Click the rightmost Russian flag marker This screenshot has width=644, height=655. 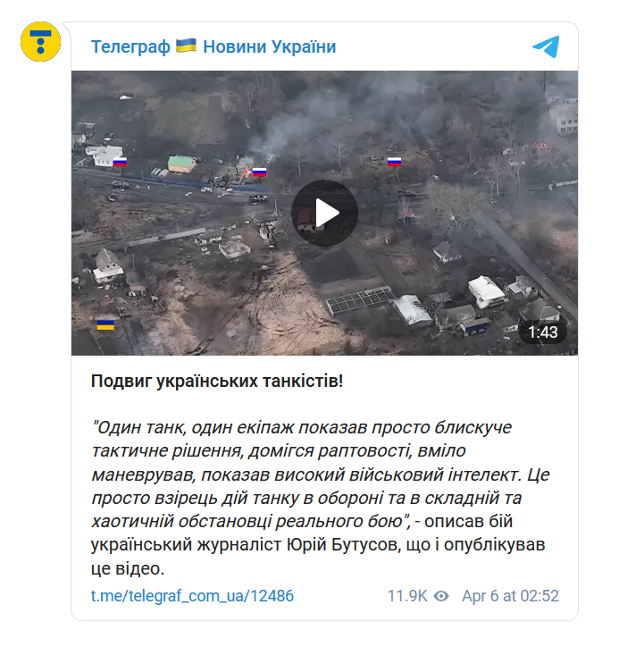(x=394, y=161)
